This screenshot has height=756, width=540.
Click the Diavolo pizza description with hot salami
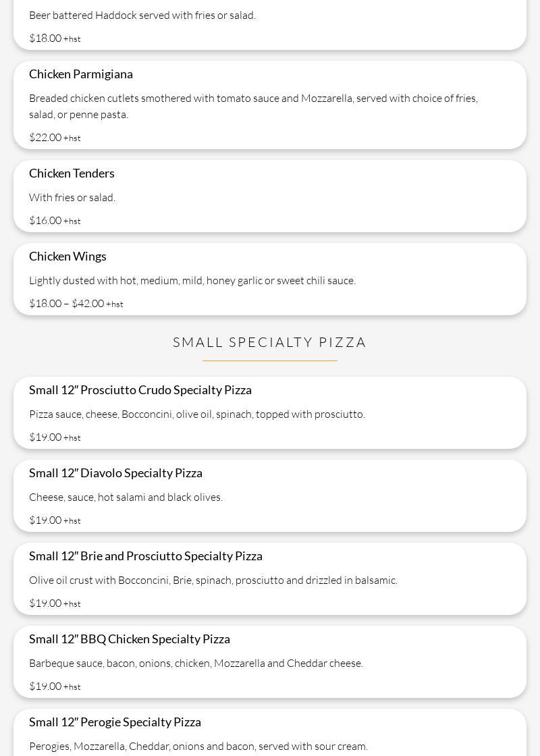tap(126, 497)
